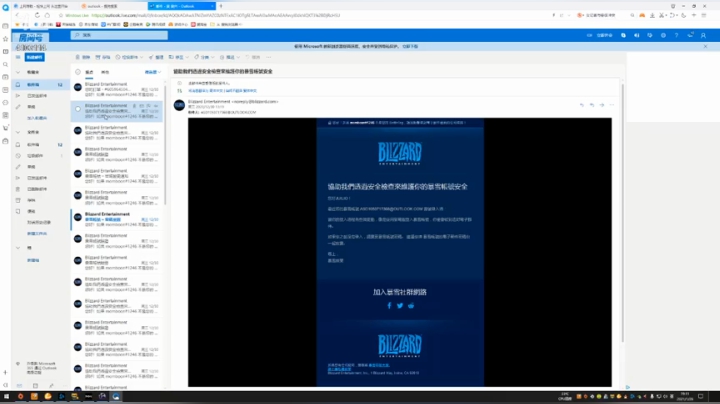
Task: Click the browser sidebar shopping cart icon
Action: [x=6, y=128]
